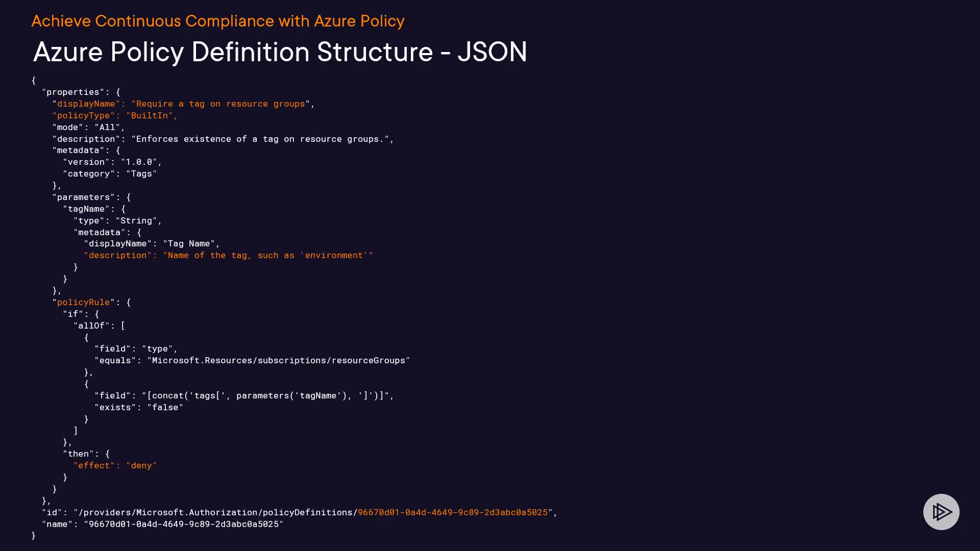
Task: Click the concat 'tags[' field expression line
Action: [x=244, y=395]
